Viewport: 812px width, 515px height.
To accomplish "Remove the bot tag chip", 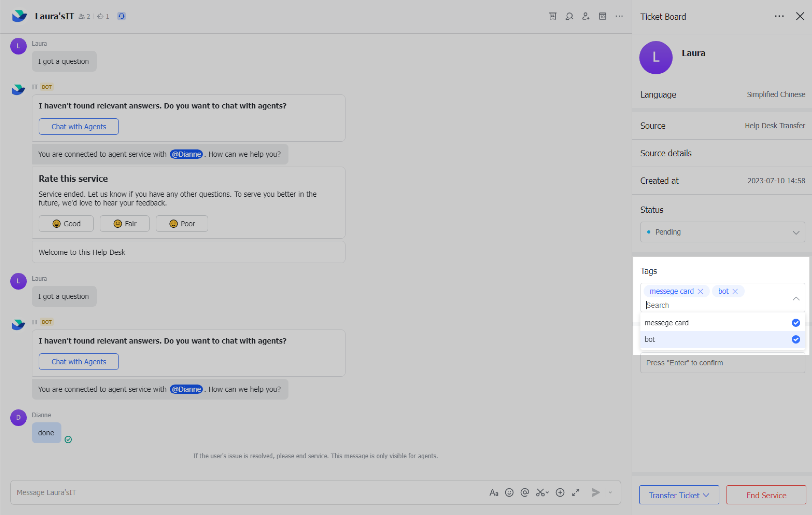I will click(x=735, y=291).
